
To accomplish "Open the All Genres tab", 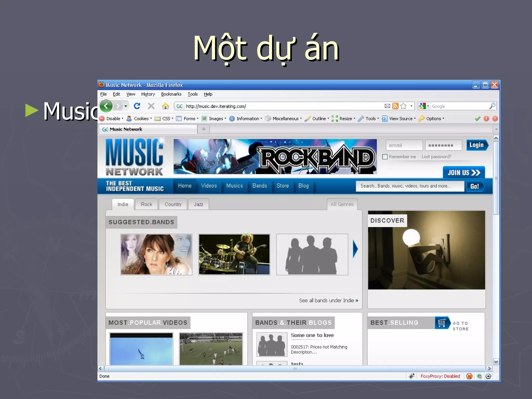I will tap(342, 204).
